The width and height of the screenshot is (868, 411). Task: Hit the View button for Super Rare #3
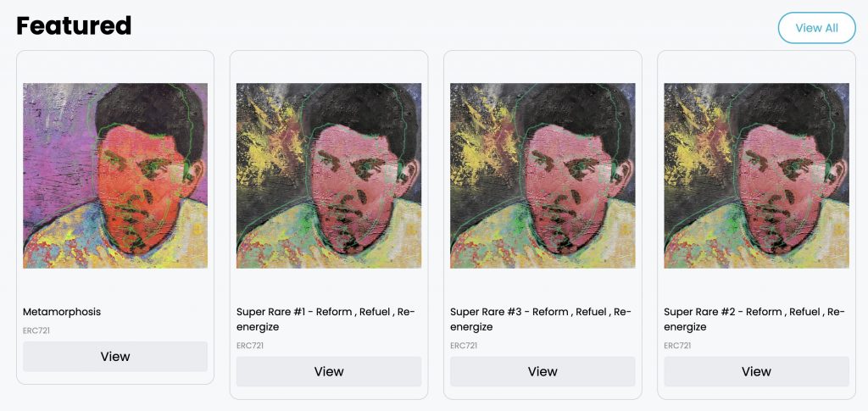tap(542, 371)
